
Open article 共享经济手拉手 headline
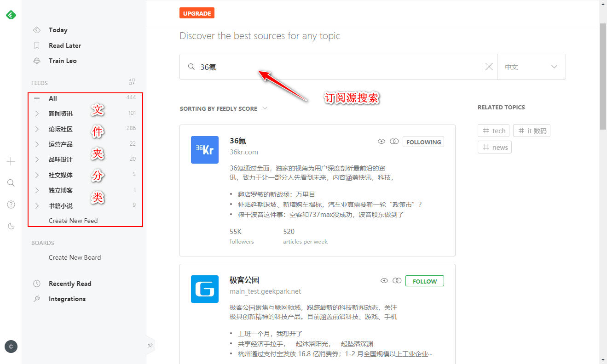pyautogui.click(x=306, y=344)
